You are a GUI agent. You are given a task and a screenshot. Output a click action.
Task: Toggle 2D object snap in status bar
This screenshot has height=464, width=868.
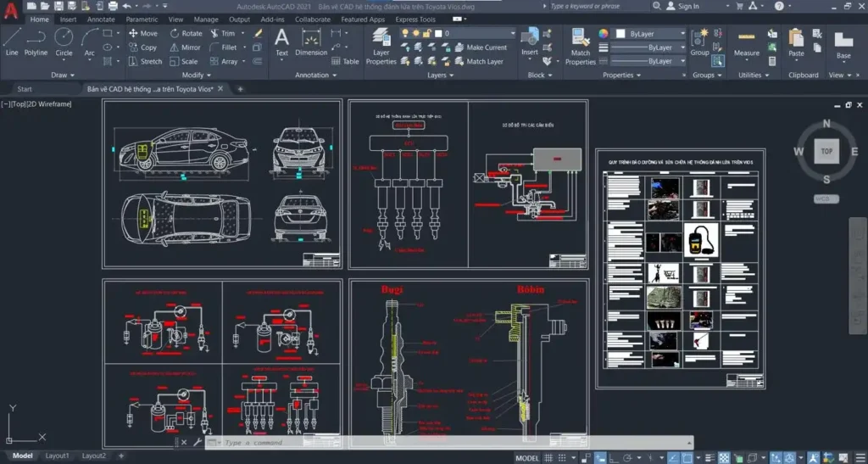tap(688, 458)
